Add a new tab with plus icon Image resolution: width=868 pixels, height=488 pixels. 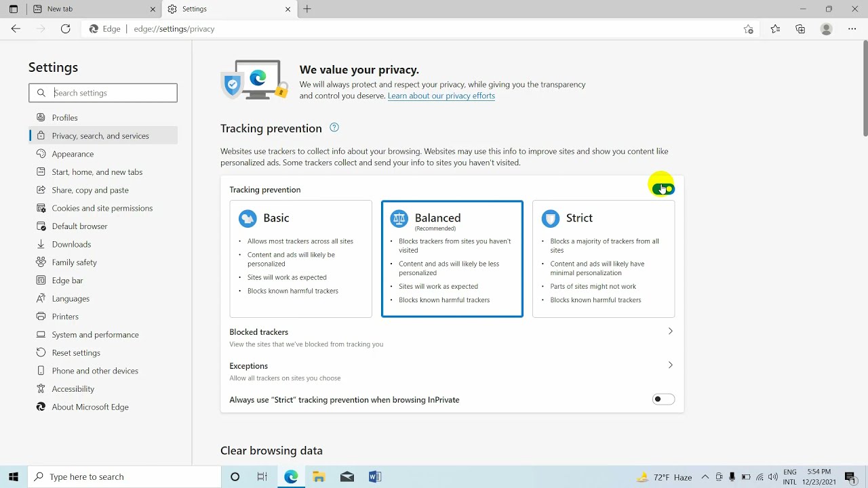pyautogui.click(x=307, y=9)
